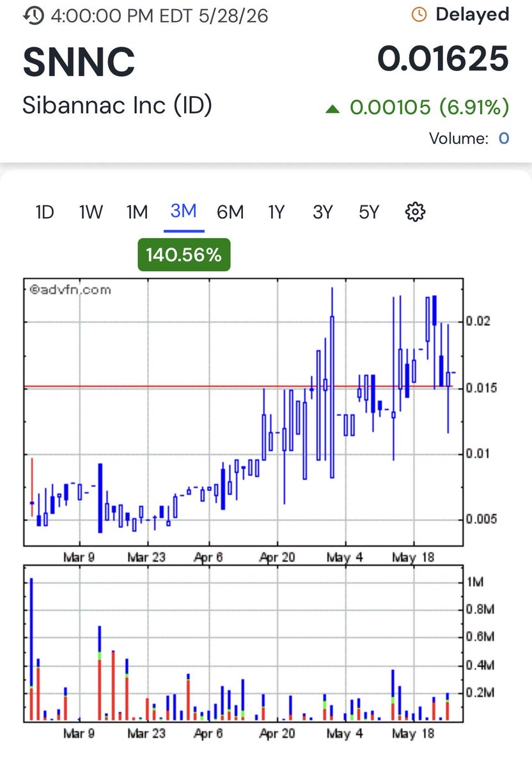Open chart settings gear icon

click(415, 211)
